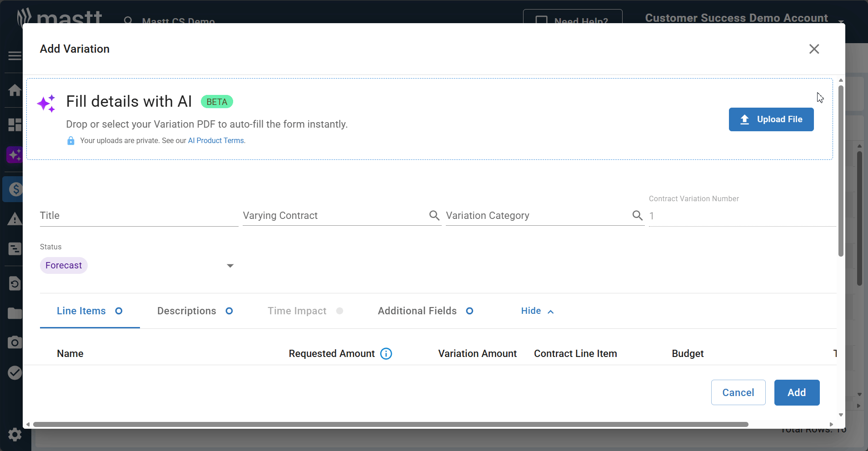Screen dimensions: 868x451
Task: Collapse the tab section using Hide
Action: (537, 311)
